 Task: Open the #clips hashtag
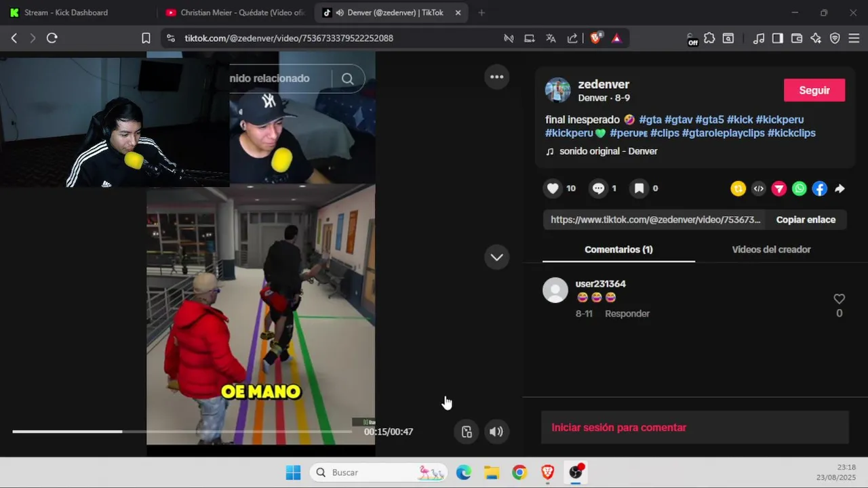(x=665, y=134)
